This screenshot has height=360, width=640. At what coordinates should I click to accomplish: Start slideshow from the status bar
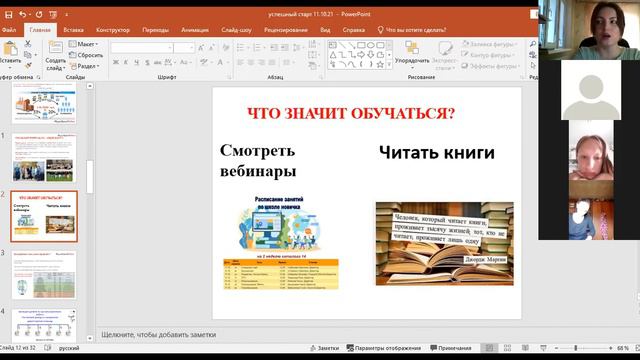tap(543, 348)
